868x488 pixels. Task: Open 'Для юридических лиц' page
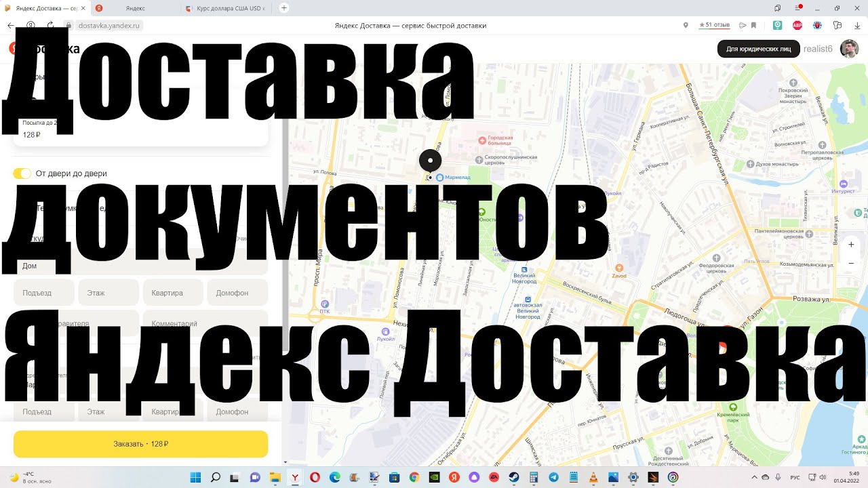point(758,49)
